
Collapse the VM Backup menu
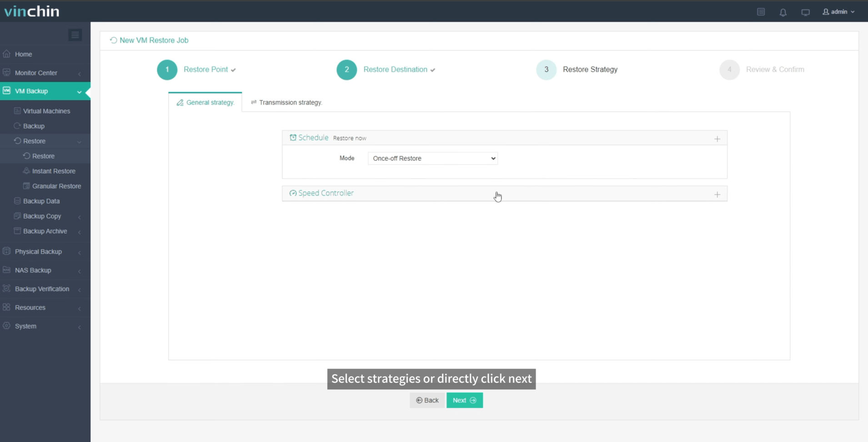pyautogui.click(x=45, y=91)
